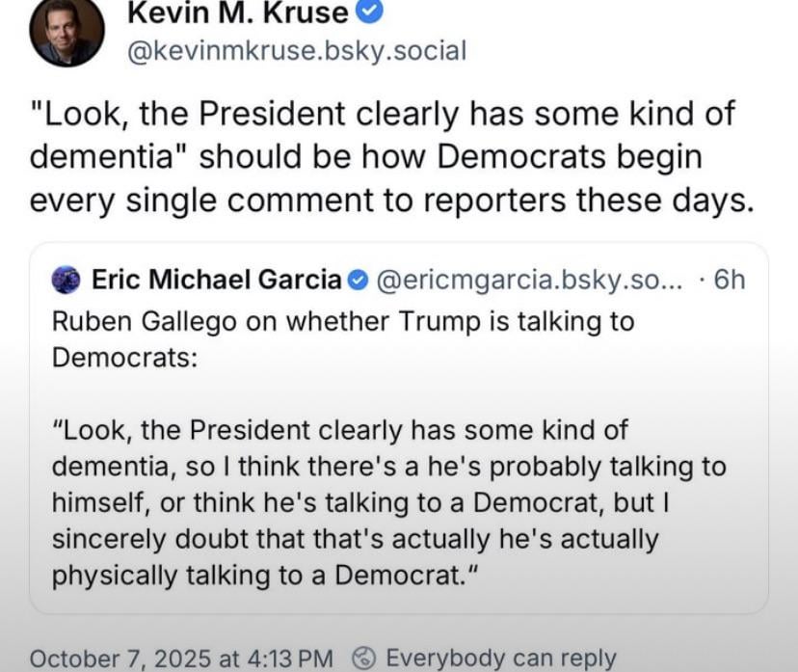798x672 pixels.
Task: Open the October 7, 2025 at 4:13 PM timestamp
Action: [181, 659]
